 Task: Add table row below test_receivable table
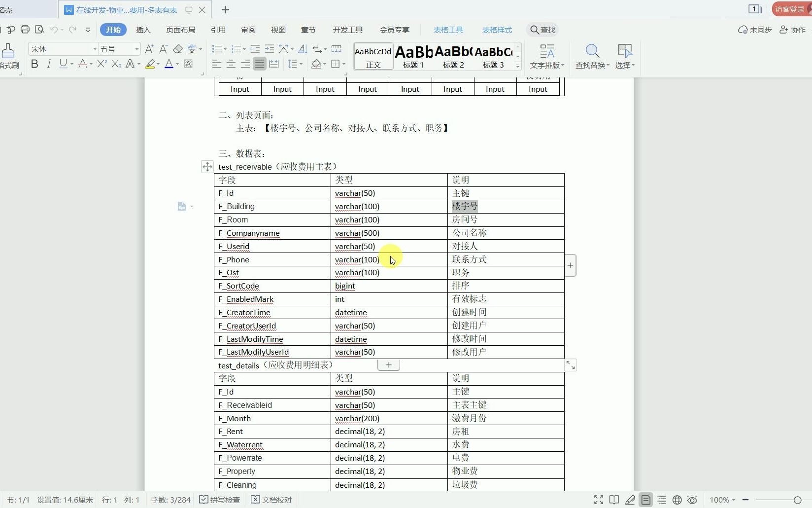coord(389,365)
